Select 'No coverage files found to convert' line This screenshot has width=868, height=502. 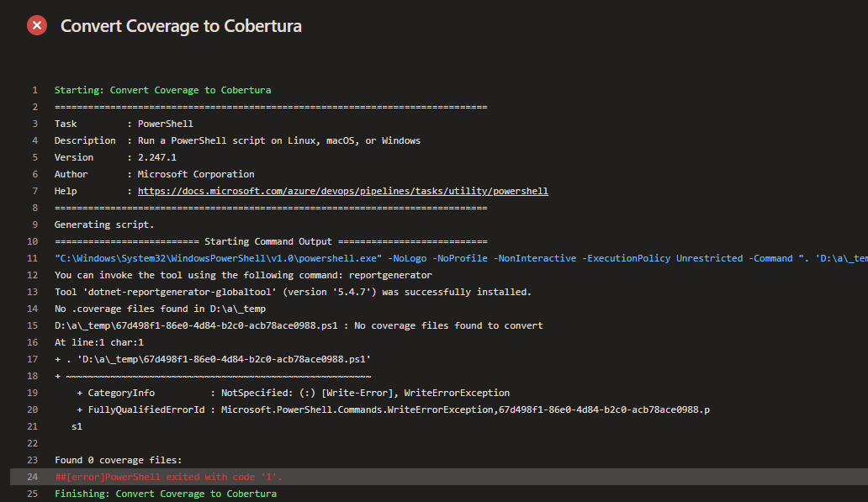299,325
